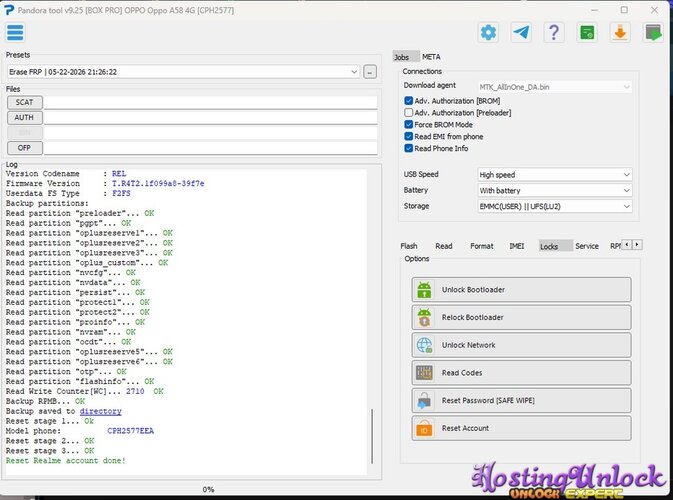
Task: Click Userdata FS Type value F2FS
Action: [x=121, y=194]
